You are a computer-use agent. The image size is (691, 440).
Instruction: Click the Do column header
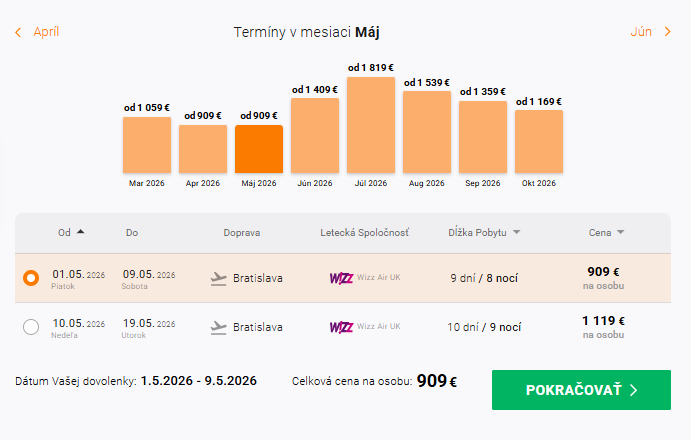point(132,233)
